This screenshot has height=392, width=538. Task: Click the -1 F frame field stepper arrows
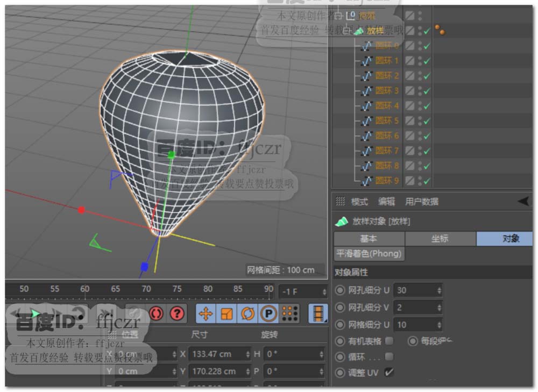tap(324, 292)
